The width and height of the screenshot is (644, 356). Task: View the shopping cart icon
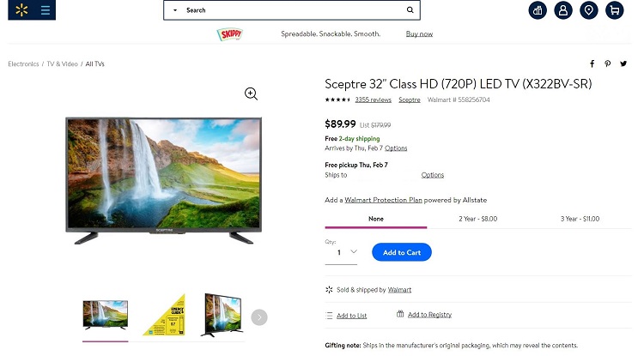pyautogui.click(x=615, y=10)
